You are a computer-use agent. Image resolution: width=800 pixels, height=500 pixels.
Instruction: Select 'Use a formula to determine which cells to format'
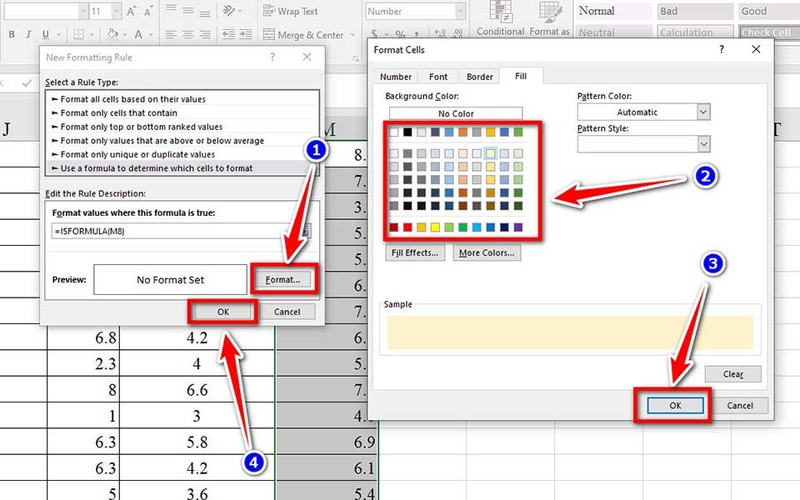click(182, 168)
